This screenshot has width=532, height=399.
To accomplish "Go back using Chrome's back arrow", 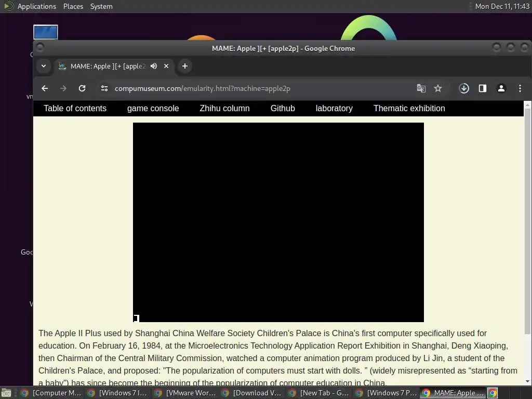I will tap(45, 88).
